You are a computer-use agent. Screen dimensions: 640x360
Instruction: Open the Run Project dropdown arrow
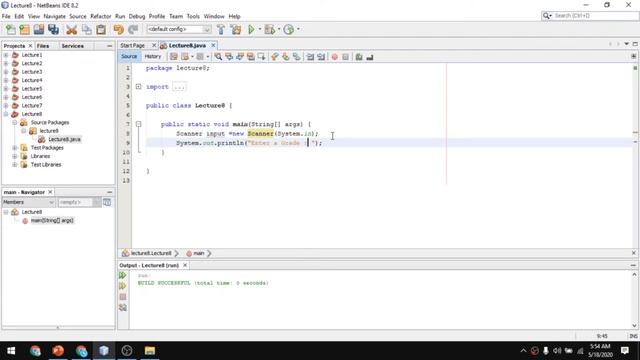(x=260, y=29)
